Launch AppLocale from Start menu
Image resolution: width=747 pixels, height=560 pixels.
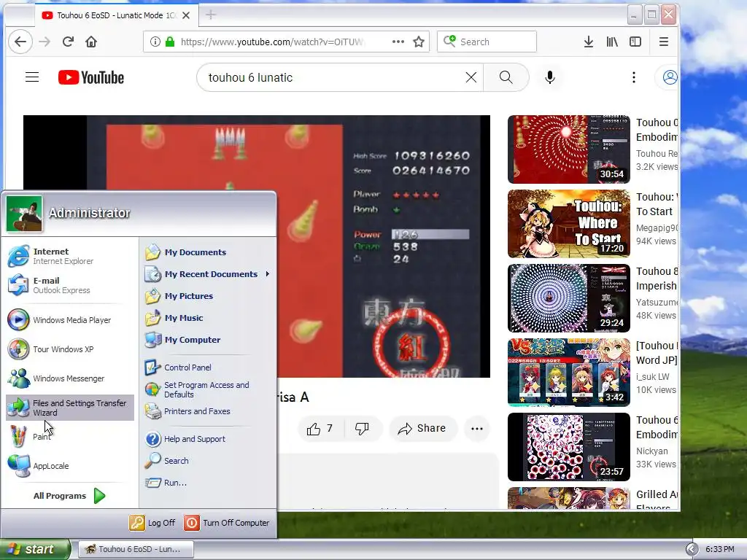70,466
